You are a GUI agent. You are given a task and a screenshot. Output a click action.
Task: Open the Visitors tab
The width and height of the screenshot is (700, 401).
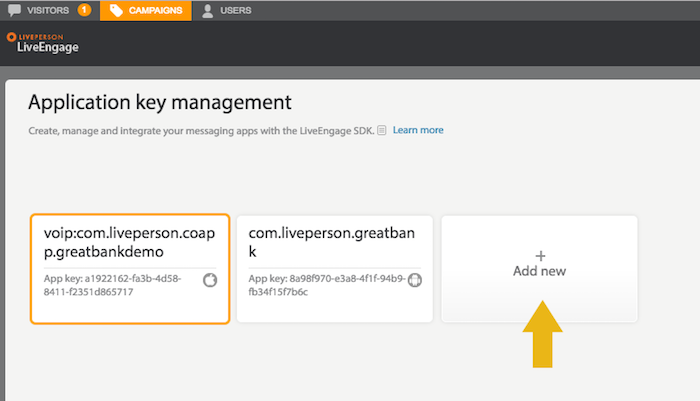(x=49, y=10)
